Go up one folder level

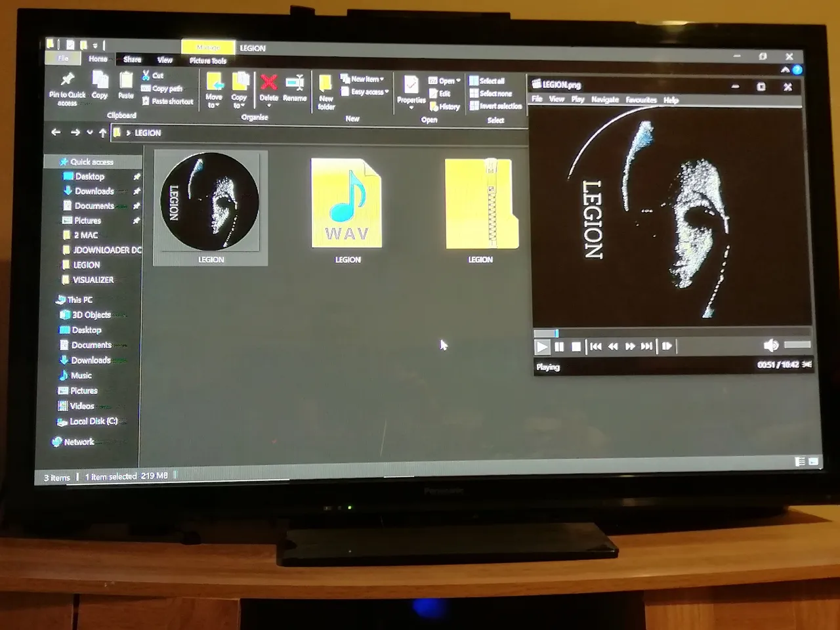click(103, 133)
